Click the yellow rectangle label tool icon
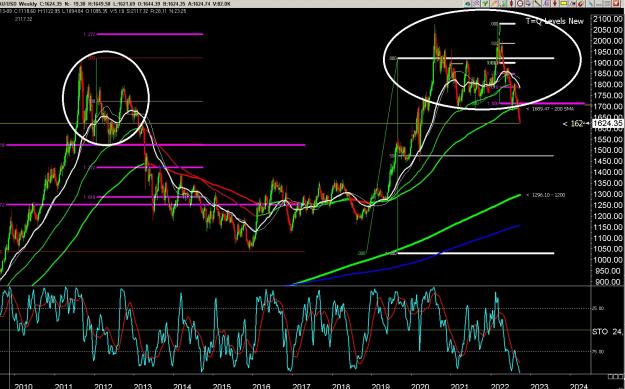This screenshot has height=389, width=625. click(564, 4)
